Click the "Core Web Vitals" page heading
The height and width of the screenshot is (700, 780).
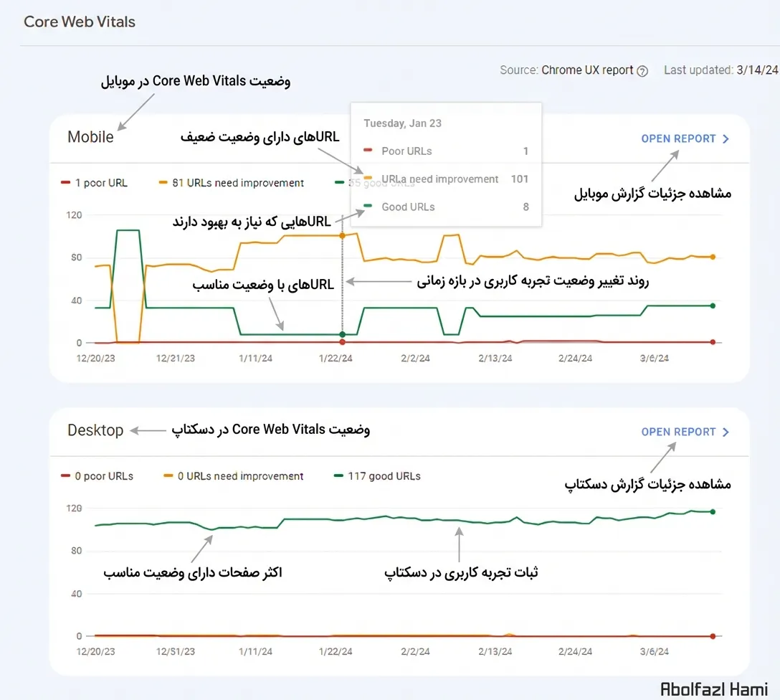coord(80,22)
